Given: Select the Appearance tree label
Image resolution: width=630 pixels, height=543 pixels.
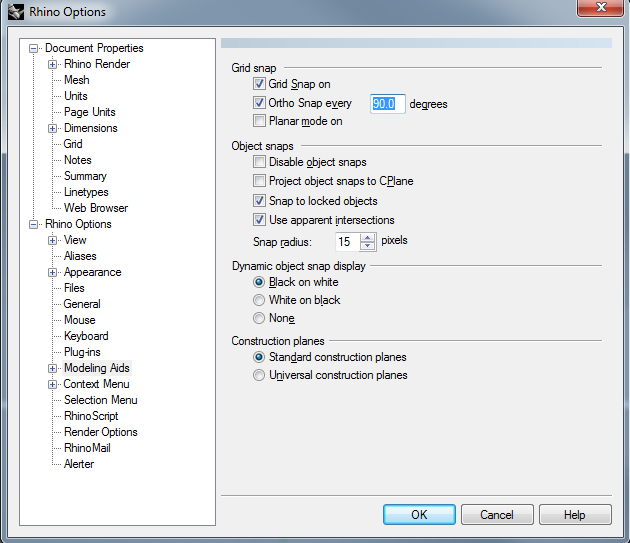Looking at the screenshot, I should tap(92, 272).
